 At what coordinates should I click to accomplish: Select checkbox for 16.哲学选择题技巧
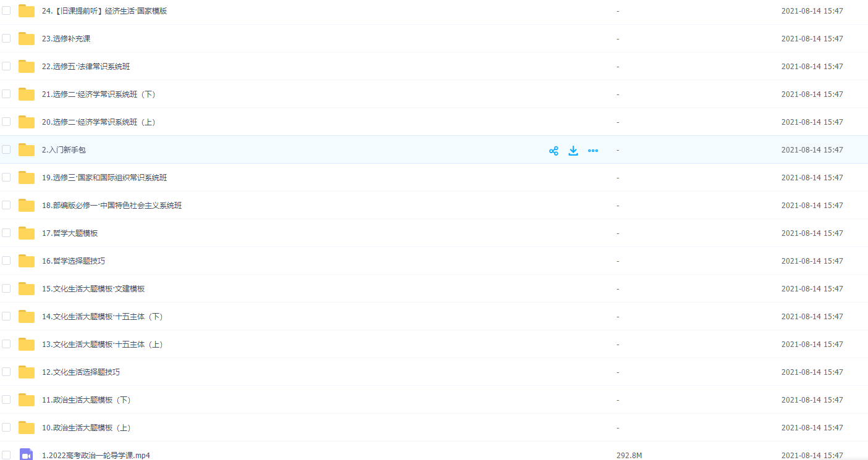6,261
